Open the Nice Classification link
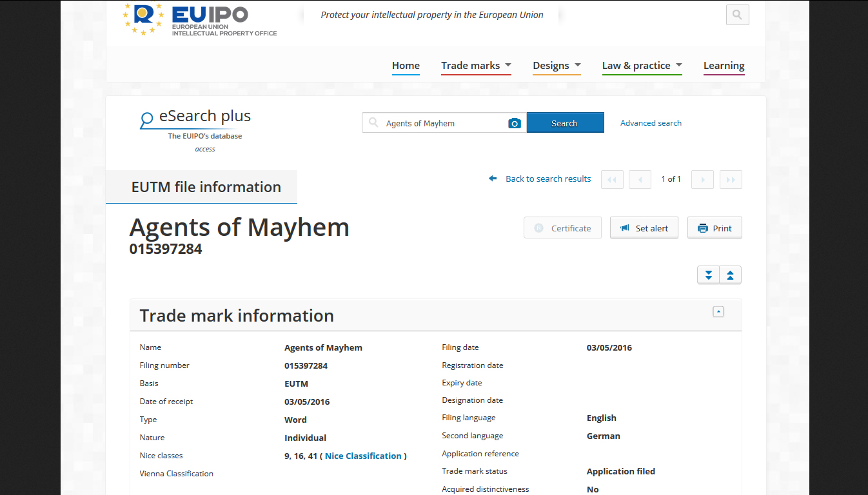Screen dimensions: 868x495 pyautogui.click(x=363, y=456)
